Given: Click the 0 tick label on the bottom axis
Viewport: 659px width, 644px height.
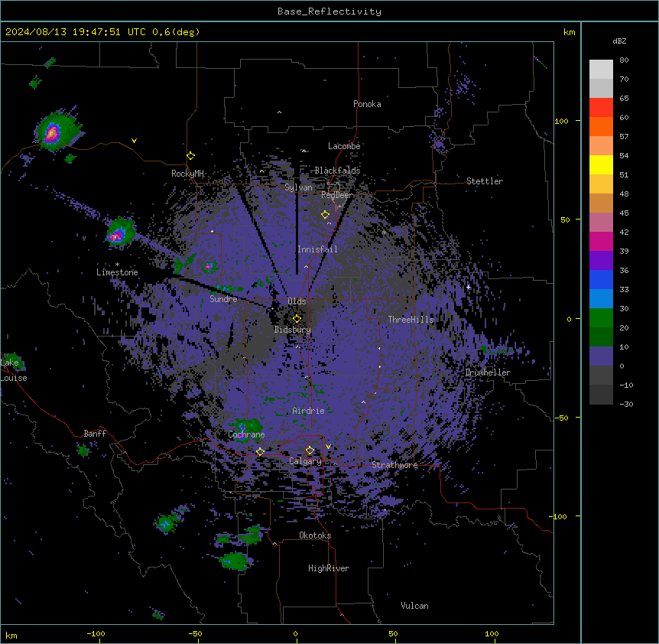Looking at the screenshot, I should [295, 633].
